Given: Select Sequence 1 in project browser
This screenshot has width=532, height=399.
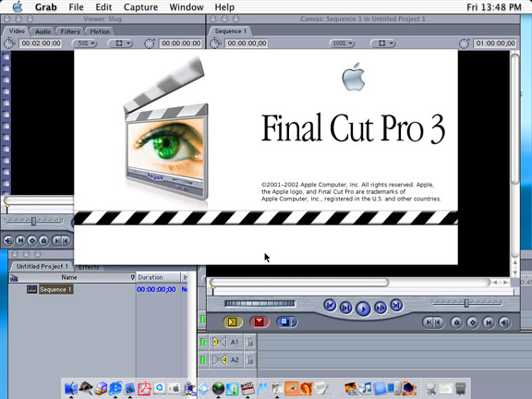Looking at the screenshot, I should [55, 289].
